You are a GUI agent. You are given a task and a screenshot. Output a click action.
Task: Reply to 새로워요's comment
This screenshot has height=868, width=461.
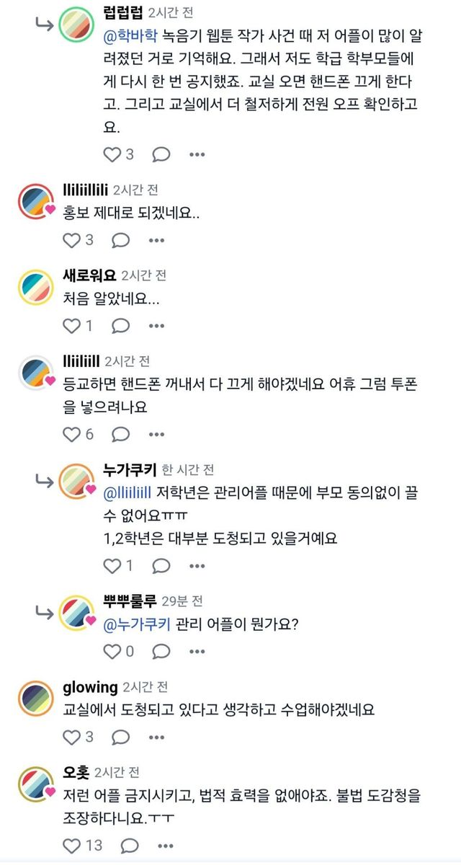pos(120,326)
